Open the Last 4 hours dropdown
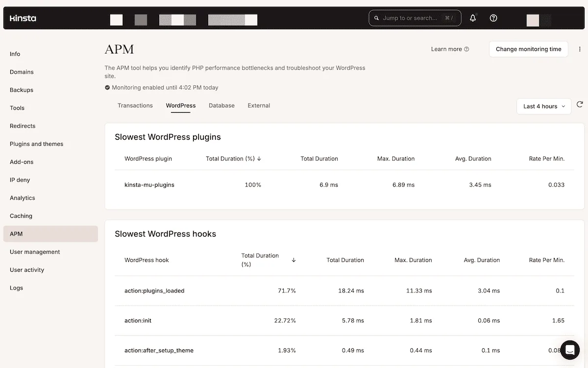This screenshot has height=368, width=588. (543, 106)
